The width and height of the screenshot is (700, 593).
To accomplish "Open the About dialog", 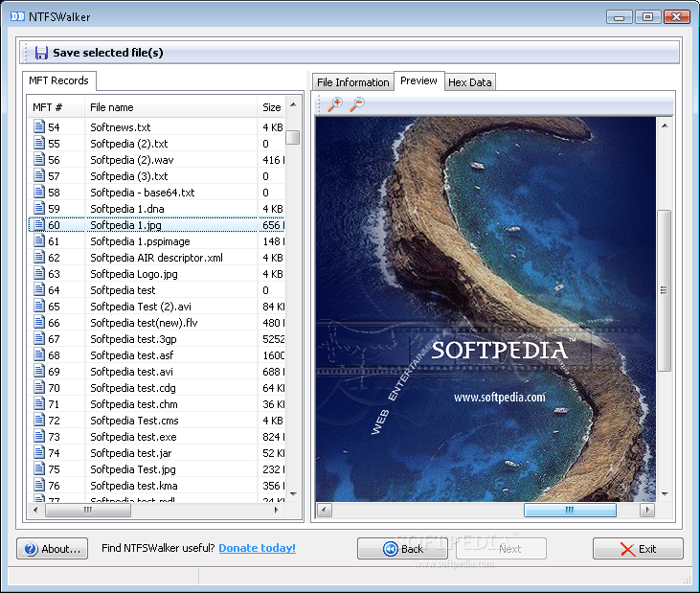I will [x=53, y=548].
